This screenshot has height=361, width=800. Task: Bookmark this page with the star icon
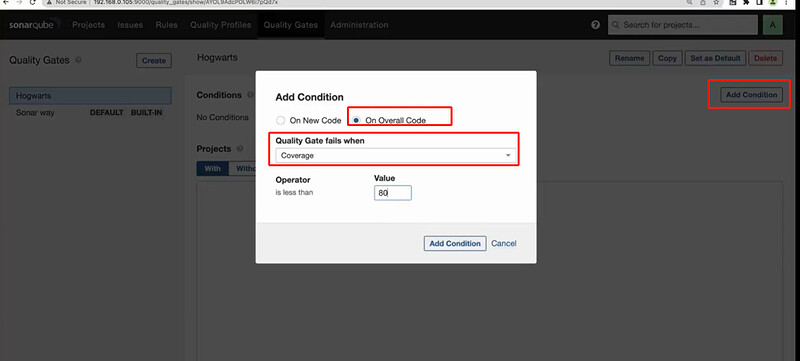tap(716, 3)
